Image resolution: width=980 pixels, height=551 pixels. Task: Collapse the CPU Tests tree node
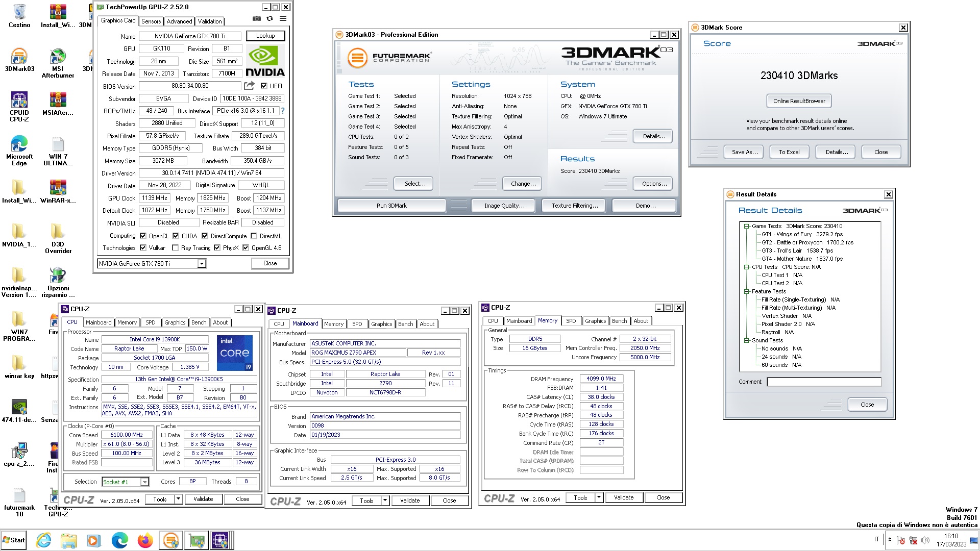click(746, 267)
